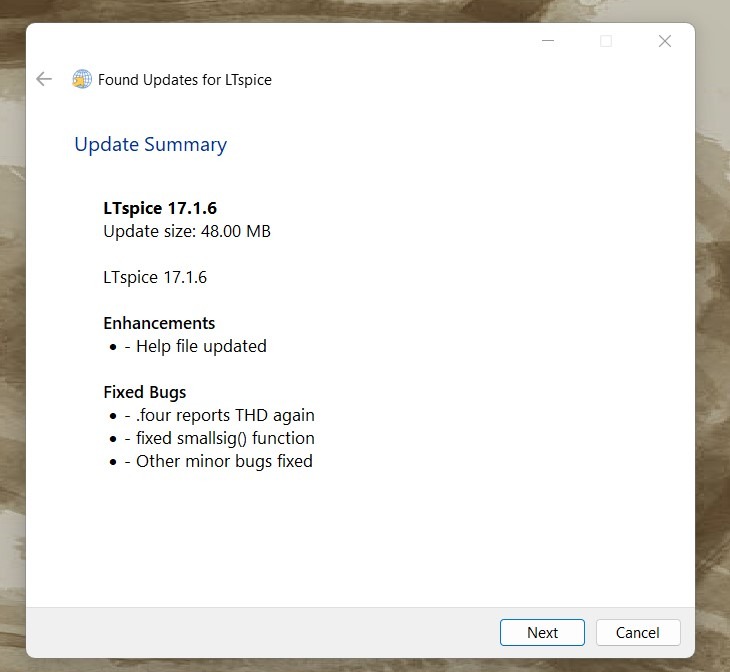Click the 'Fixed Bugs' heading
This screenshot has height=672, width=730.
[x=145, y=392]
